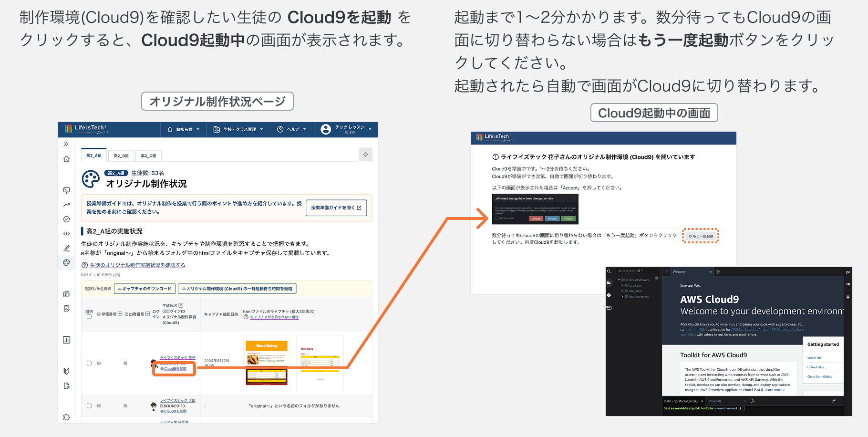The height and width of the screenshot is (437, 868).
Task: Open the ヘルプ dropdown menu
Action: 291,129
